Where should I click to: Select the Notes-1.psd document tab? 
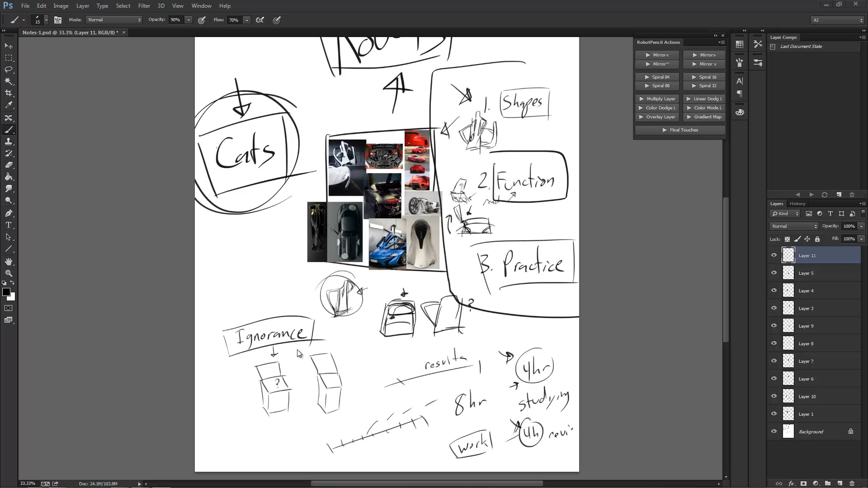(x=71, y=33)
